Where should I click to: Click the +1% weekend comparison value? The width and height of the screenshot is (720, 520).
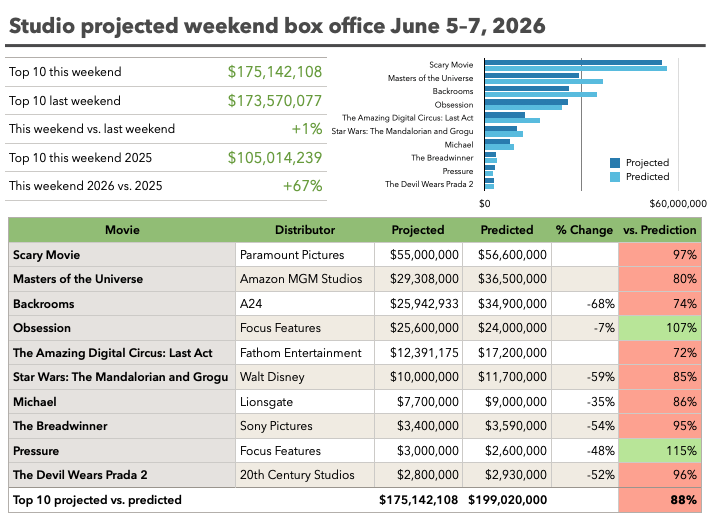(307, 129)
